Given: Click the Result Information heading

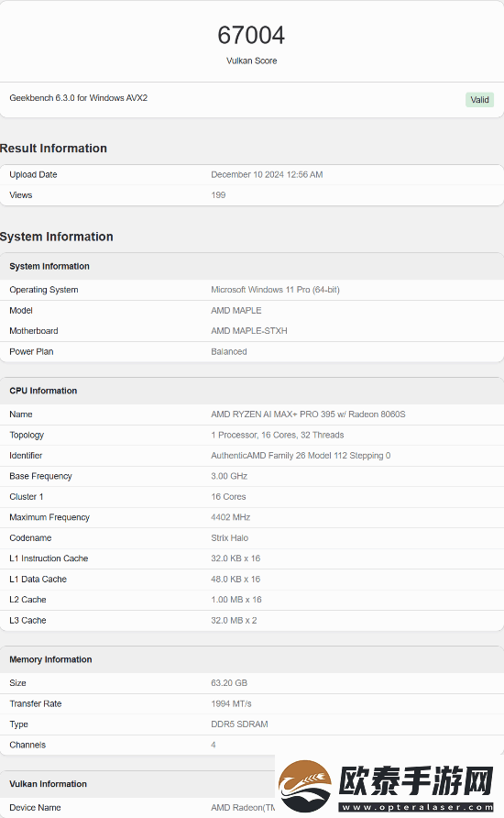Looking at the screenshot, I should pyautogui.click(x=53, y=149).
